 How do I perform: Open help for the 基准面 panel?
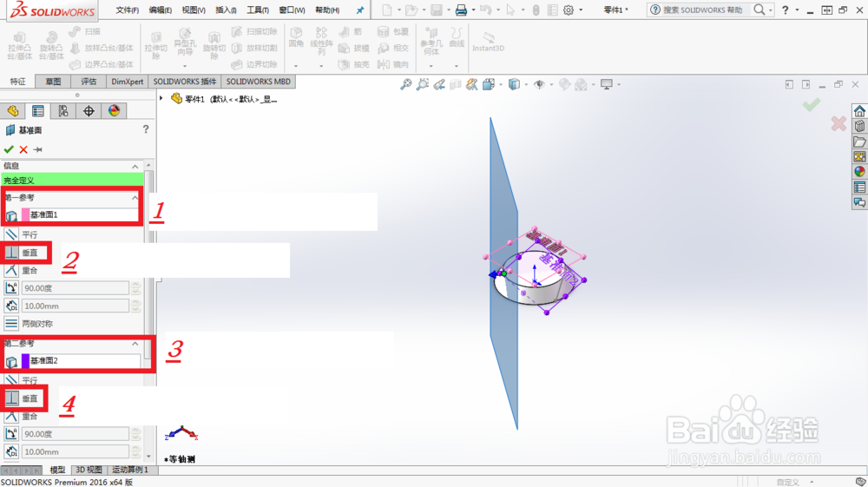pyautogui.click(x=146, y=129)
